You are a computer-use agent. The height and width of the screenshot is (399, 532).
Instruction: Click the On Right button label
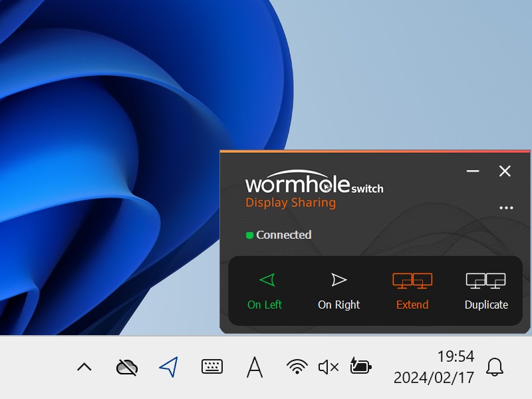(338, 305)
